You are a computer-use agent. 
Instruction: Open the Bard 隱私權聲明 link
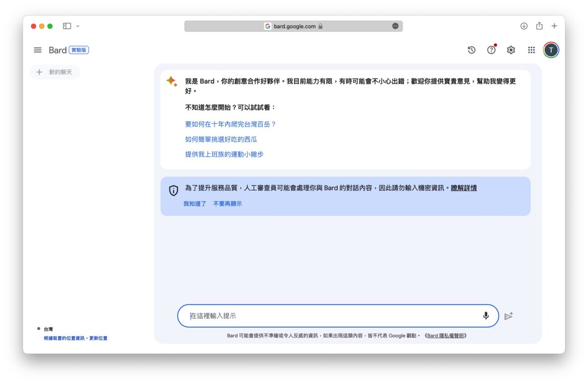pyautogui.click(x=446, y=336)
